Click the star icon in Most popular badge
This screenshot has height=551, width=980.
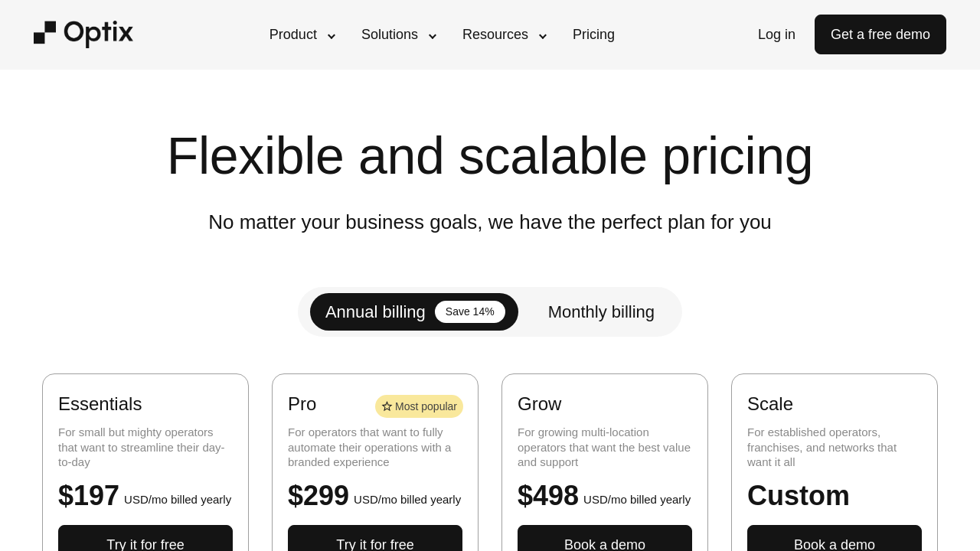pos(387,406)
